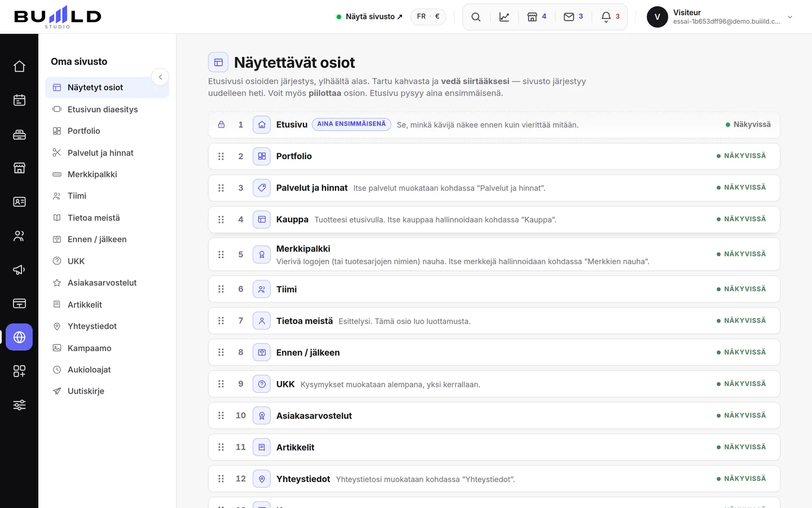Open the sliders settings icon in left rail
This screenshot has height=508, width=812.
pyautogui.click(x=19, y=405)
